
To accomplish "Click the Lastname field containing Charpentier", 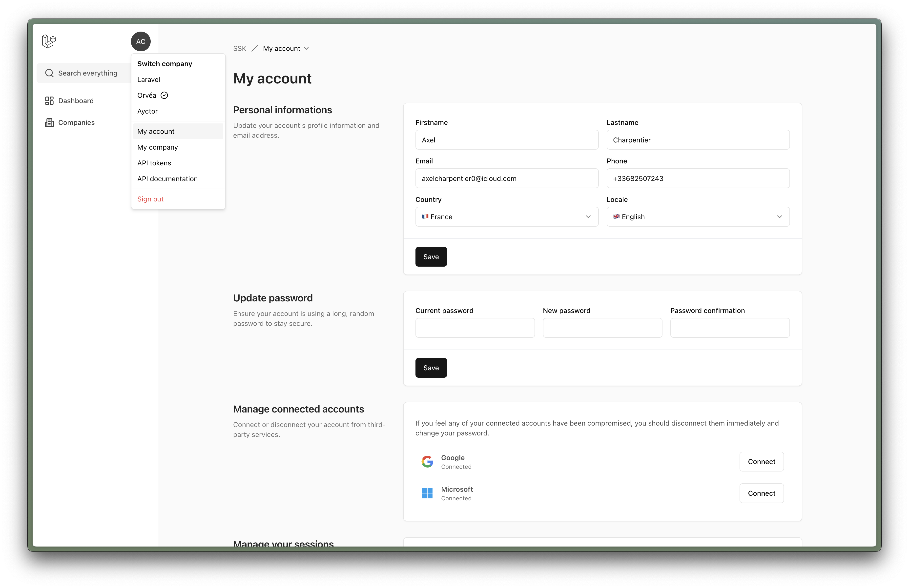I will 698,140.
